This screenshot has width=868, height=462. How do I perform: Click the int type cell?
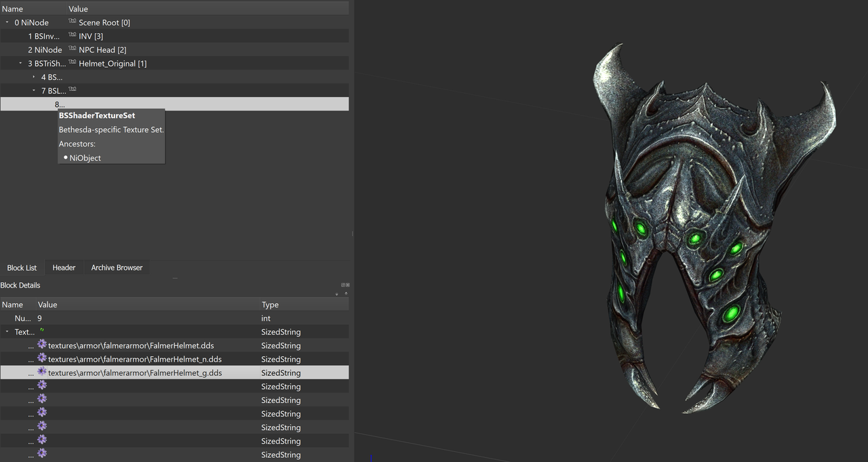[266, 318]
